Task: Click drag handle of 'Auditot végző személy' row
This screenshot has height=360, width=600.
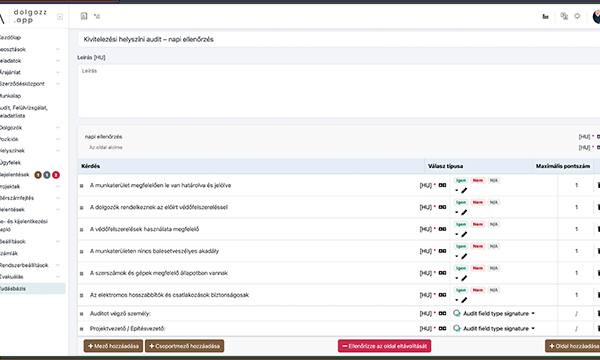Action: (x=82, y=314)
